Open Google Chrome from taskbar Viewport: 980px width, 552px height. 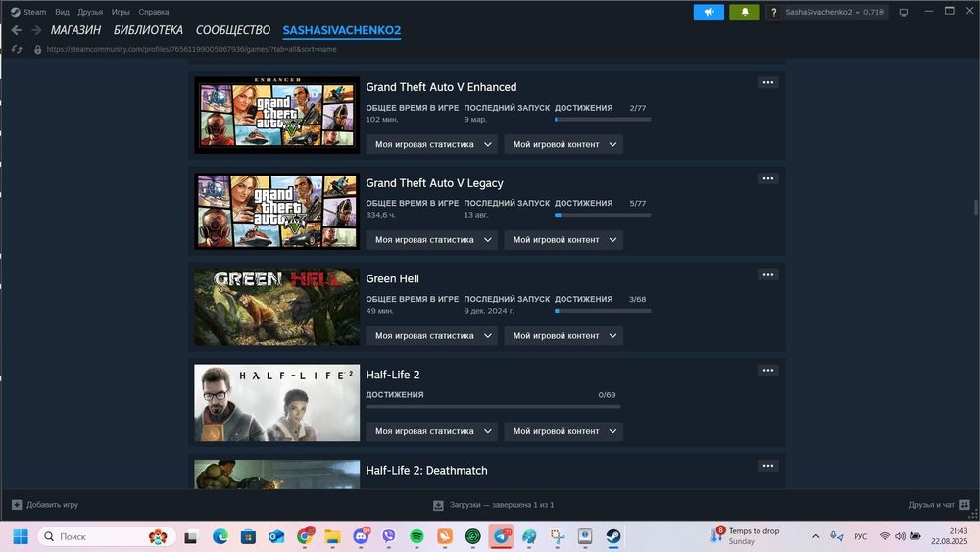[x=305, y=536]
